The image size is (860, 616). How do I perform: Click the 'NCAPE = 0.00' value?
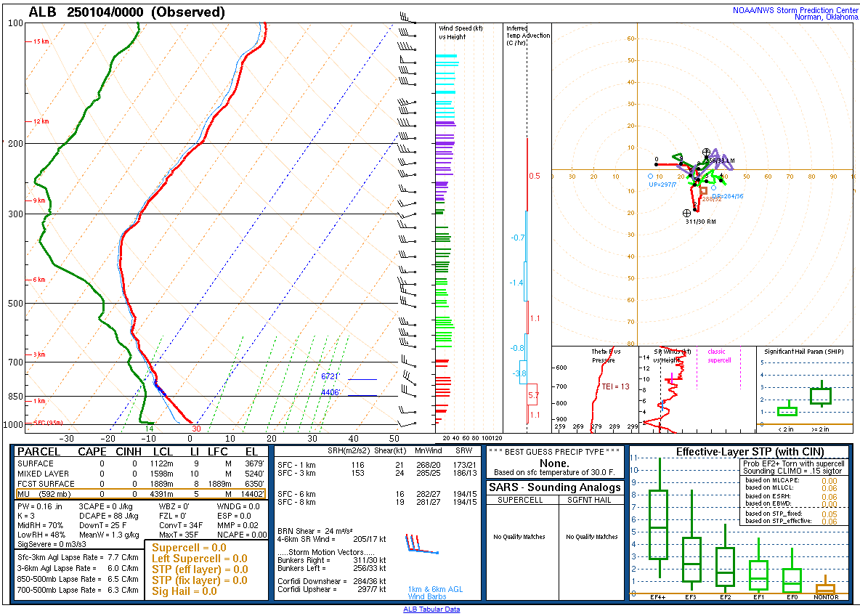pos(242,535)
